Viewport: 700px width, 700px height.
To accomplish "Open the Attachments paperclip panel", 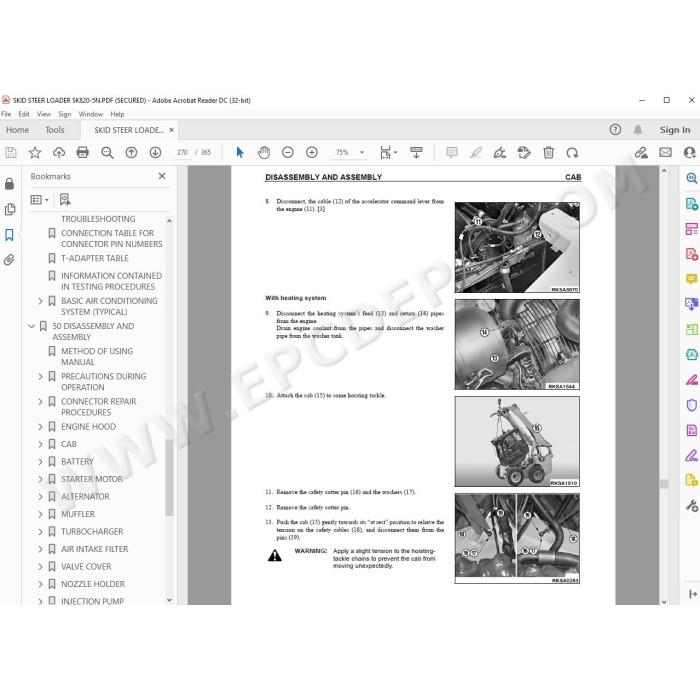I will [9, 260].
